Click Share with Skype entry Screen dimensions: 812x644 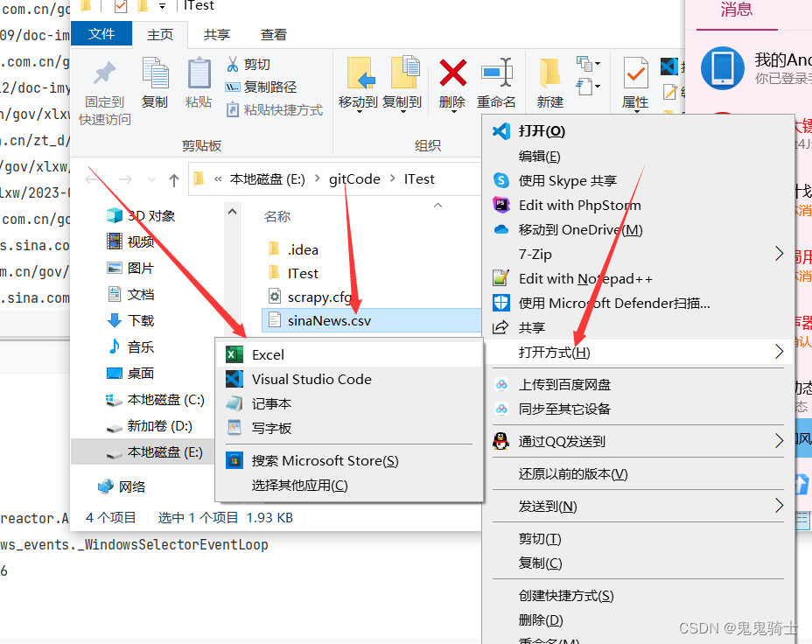638,180
